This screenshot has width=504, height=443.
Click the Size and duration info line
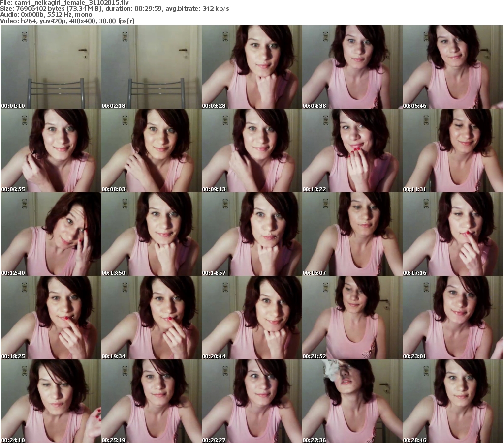pyautogui.click(x=114, y=9)
